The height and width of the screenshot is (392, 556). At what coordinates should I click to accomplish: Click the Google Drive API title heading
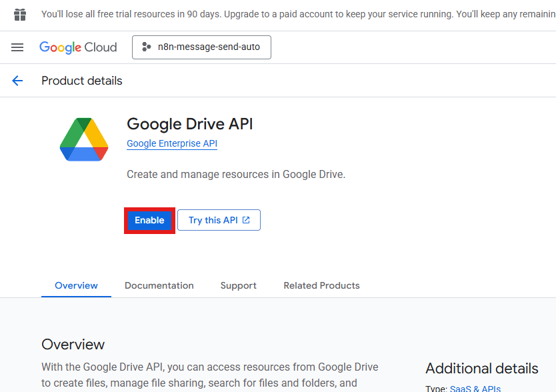(x=190, y=124)
